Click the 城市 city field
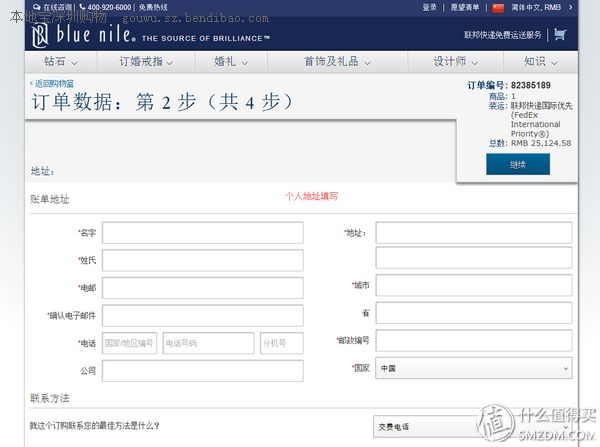Viewport: 600px width, 447px height. coord(474,285)
